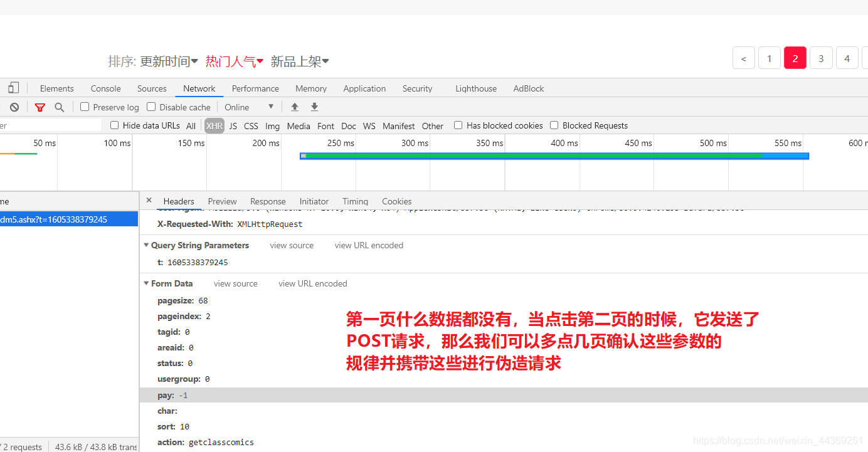
Task: Click the request bar in timeline overview
Action: click(554, 155)
